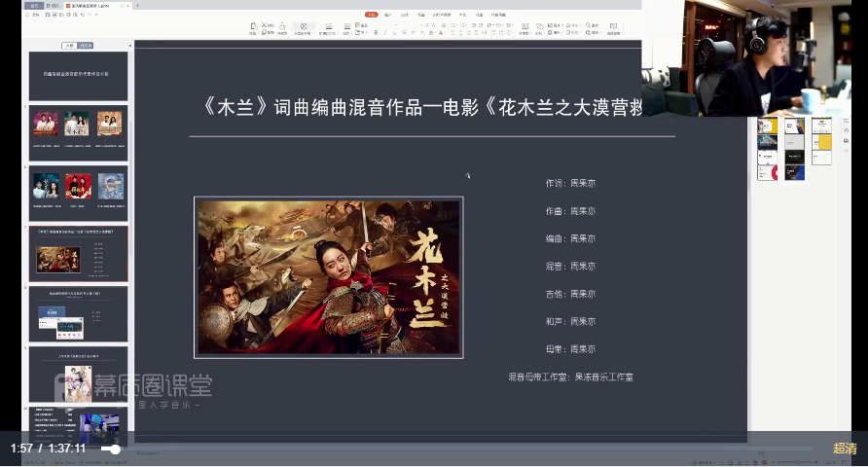Insert a text box
The height and width of the screenshot is (467, 868).
click(x=524, y=27)
